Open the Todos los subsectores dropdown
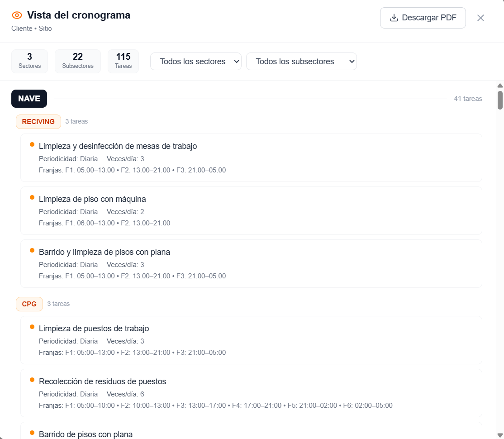The width and height of the screenshot is (504, 439). [301, 62]
